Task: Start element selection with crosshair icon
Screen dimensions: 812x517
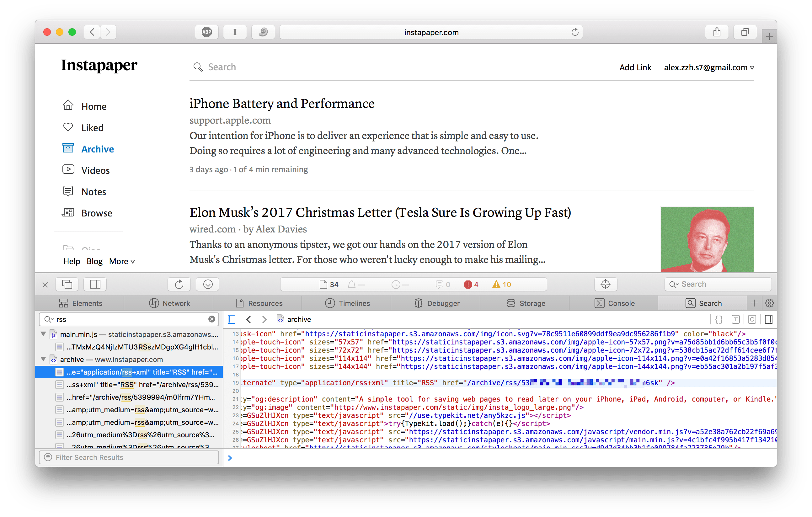Action: coord(605,284)
